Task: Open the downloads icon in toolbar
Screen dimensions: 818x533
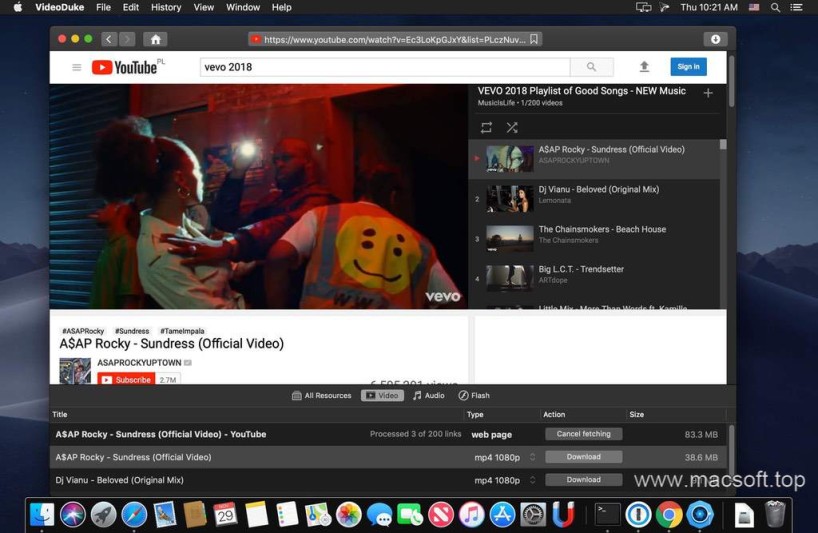Action: click(714, 40)
